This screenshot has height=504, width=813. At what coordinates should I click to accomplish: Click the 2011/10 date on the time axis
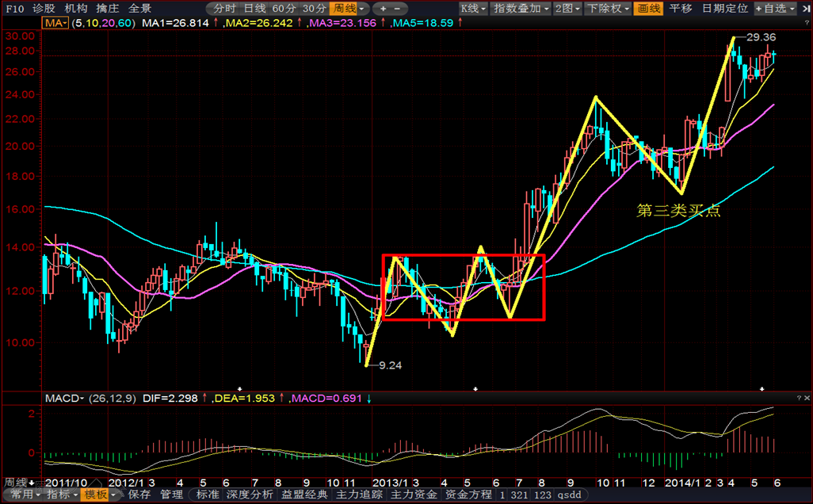click(x=65, y=483)
